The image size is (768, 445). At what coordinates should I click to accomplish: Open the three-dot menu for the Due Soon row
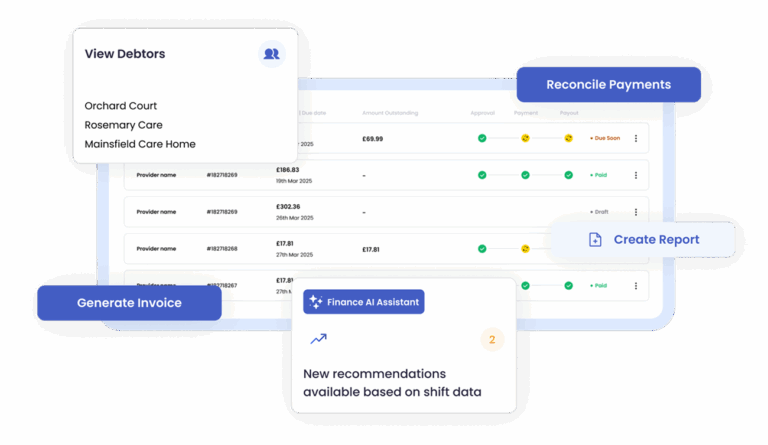[x=636, y=139]
